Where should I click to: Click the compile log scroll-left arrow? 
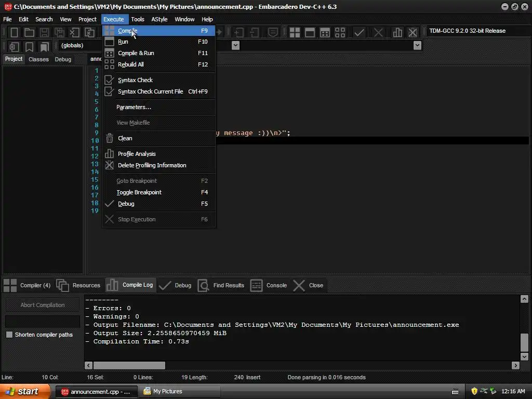pyautogui.click(x=88, y=365)
